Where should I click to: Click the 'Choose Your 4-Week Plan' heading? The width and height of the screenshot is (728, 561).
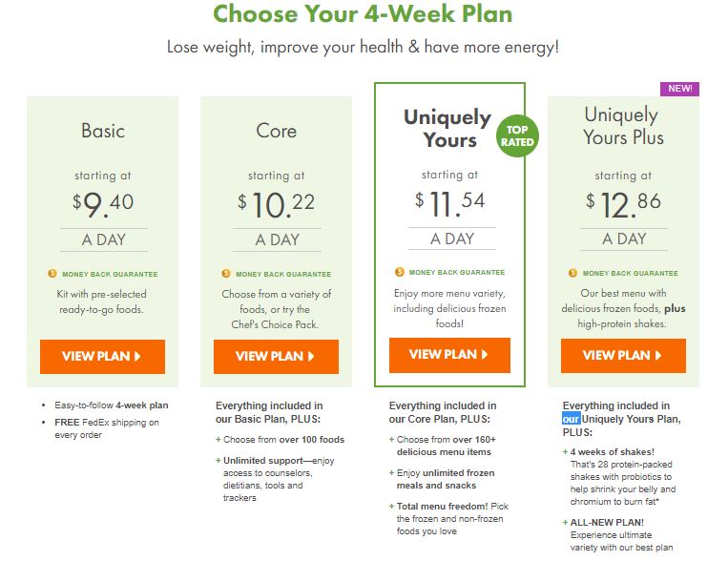tap(363, 13)
